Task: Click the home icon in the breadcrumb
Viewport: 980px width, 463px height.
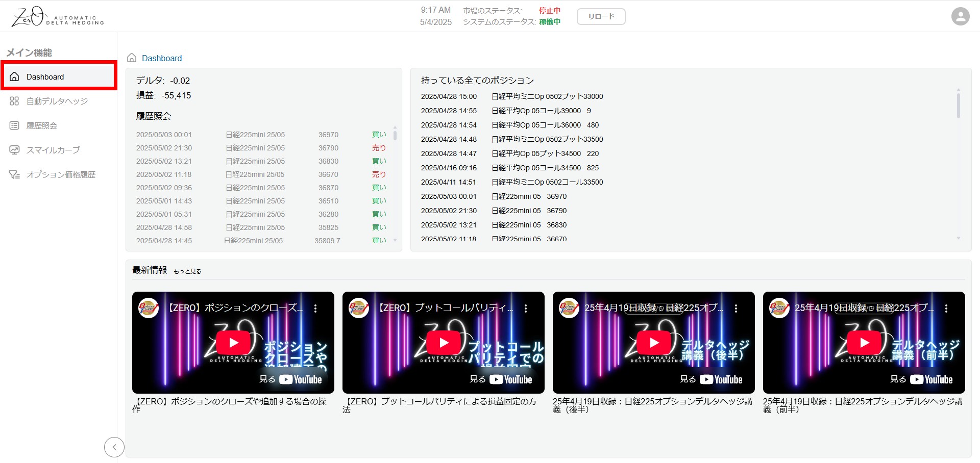Action: click(x=132, y=58)
